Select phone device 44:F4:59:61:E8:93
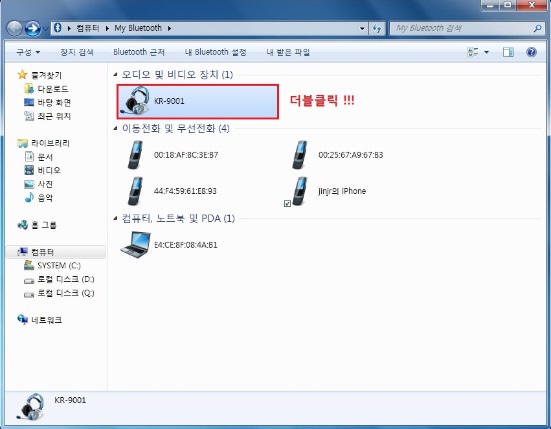551x429 pixels. 172,191
